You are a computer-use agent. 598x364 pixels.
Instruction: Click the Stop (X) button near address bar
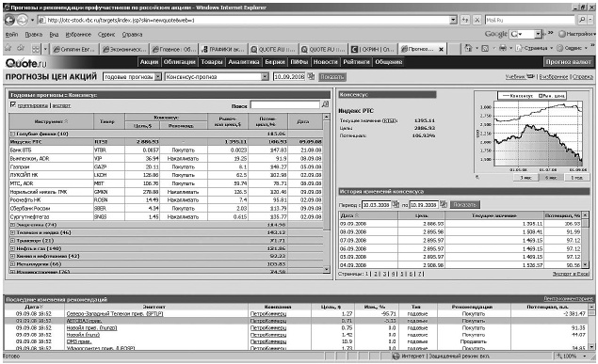pos(477,20)
